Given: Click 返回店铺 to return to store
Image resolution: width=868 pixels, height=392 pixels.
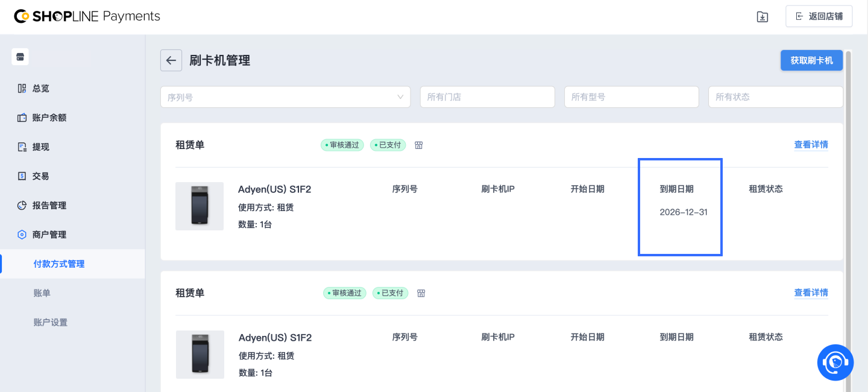Looking at the screenshot, I should [x=819, y=16].
